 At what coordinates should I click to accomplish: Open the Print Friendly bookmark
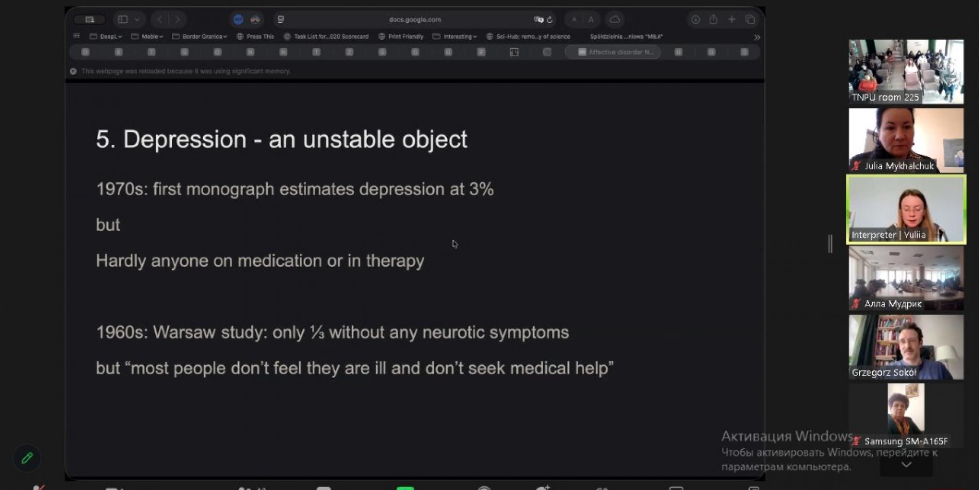coord(401,37)
